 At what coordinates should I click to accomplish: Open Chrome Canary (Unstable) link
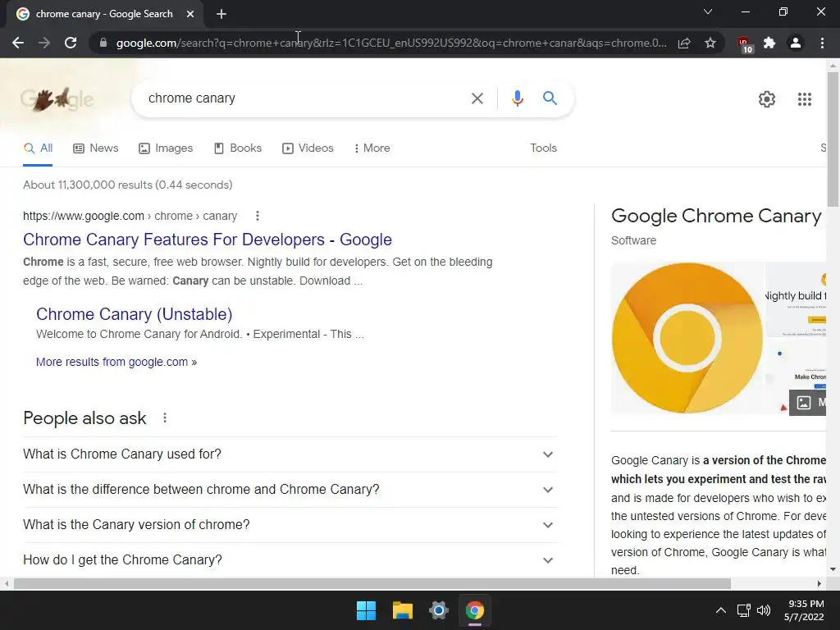(x=134, y=314)
